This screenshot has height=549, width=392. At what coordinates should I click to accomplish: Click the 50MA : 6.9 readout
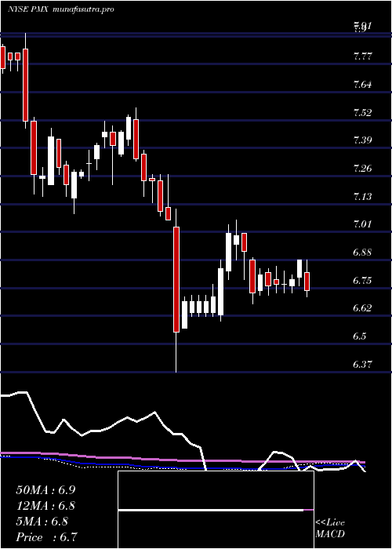(45, 490)
